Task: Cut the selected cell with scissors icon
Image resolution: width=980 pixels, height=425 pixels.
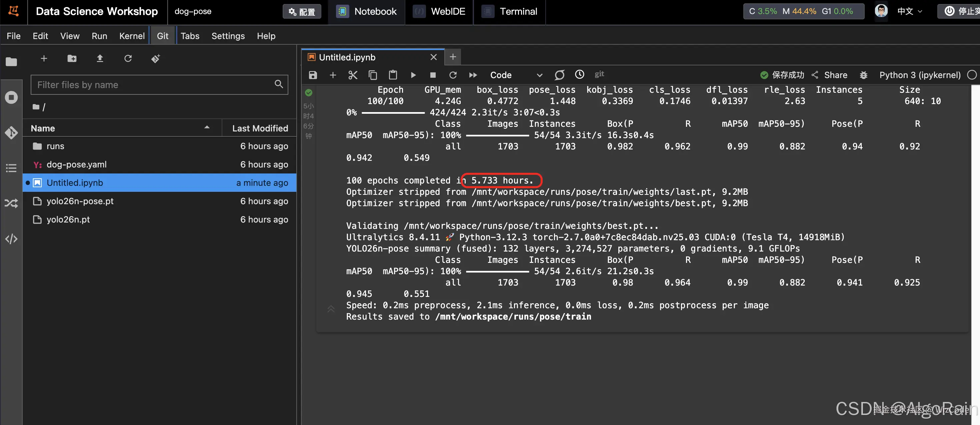Action: click(353, 75)
